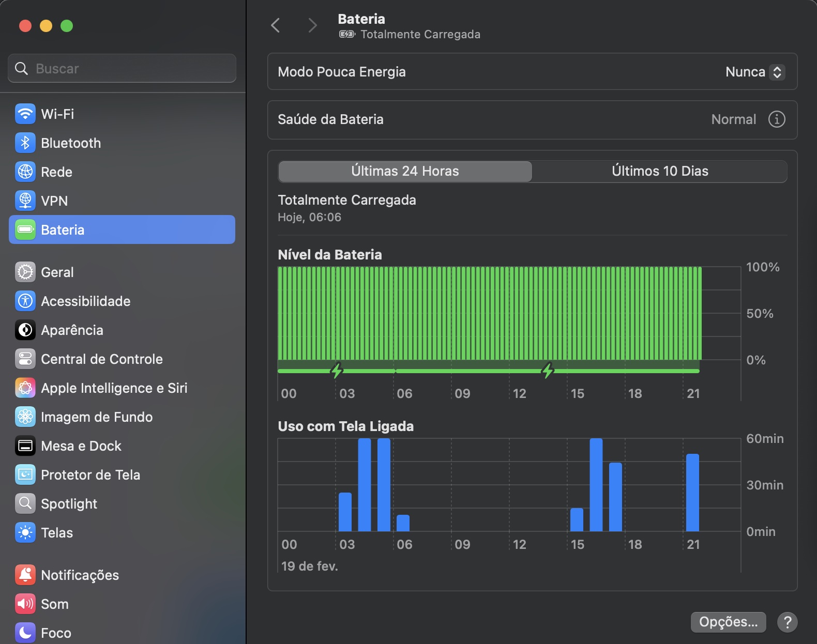Open the Protetor de Tela pane
The width and height of the screenshot is (817, 644).
click(x=90, y=474)
